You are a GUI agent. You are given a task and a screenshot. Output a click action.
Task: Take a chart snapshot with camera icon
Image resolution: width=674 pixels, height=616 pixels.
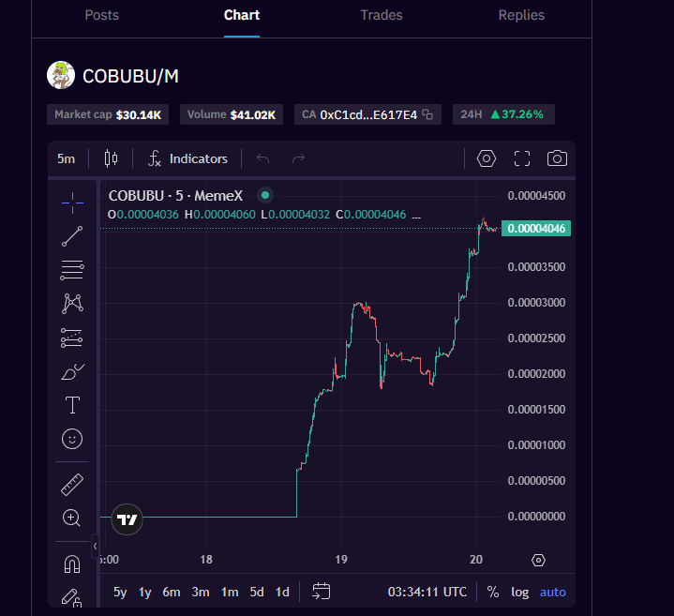point(557,158)
